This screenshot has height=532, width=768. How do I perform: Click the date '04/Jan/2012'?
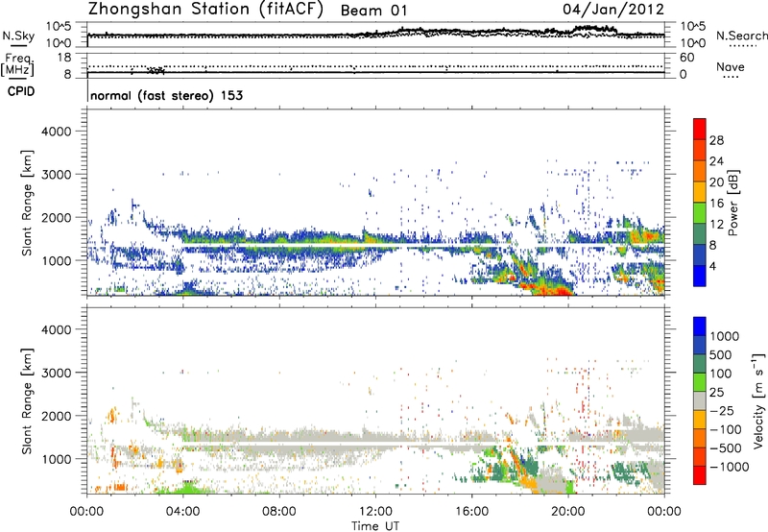pos(613,10)
